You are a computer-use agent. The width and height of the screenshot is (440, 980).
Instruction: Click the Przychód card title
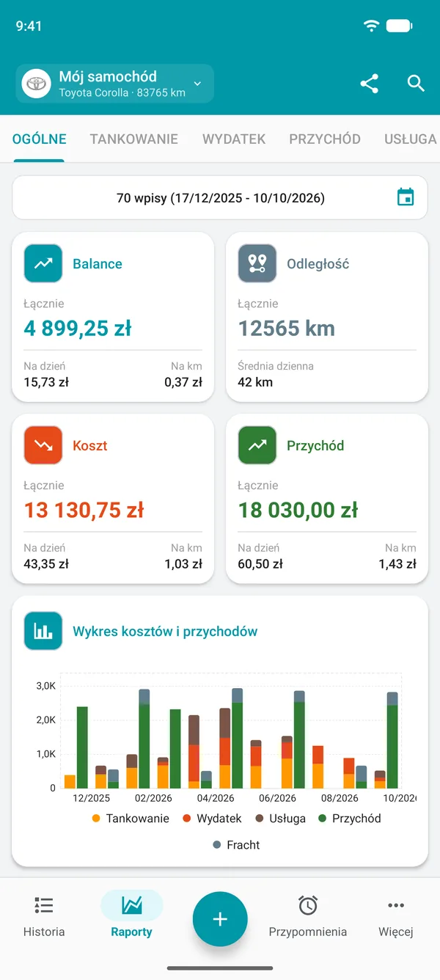point(315,445)
